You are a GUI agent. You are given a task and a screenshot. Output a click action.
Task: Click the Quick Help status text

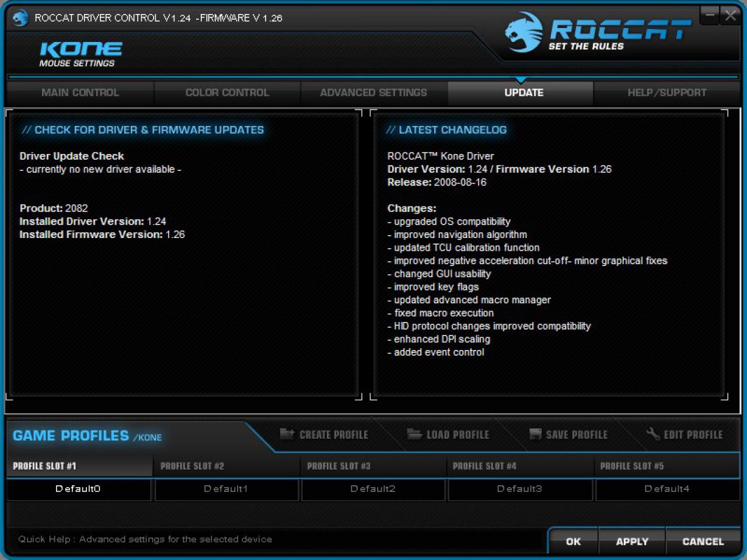(x=145, y=539)
